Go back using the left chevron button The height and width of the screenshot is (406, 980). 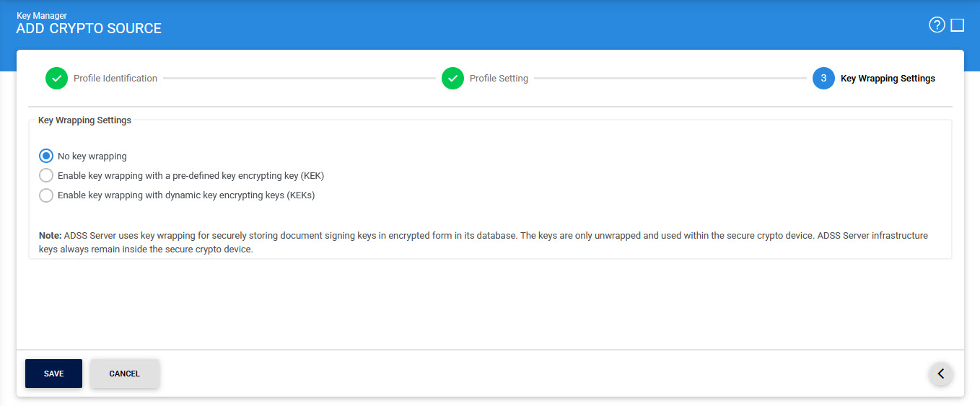click(940, 374)
